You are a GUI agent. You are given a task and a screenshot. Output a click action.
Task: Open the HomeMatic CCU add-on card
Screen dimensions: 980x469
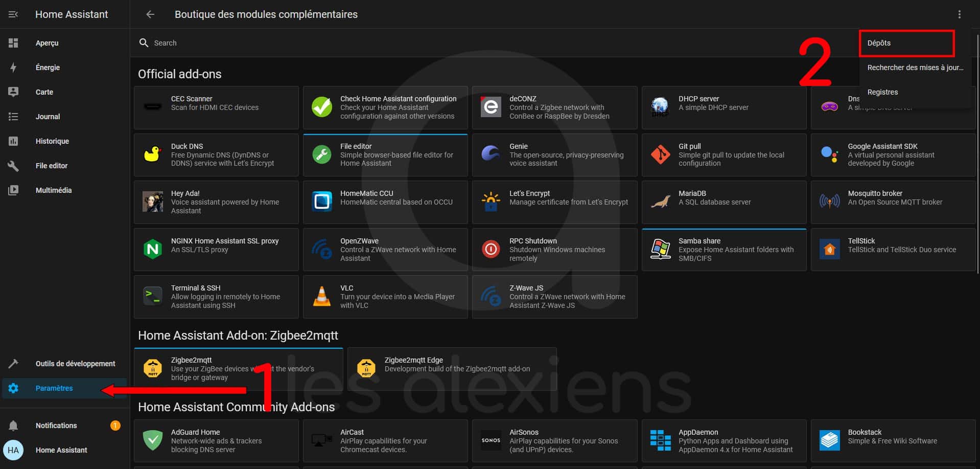coord(385,202)
